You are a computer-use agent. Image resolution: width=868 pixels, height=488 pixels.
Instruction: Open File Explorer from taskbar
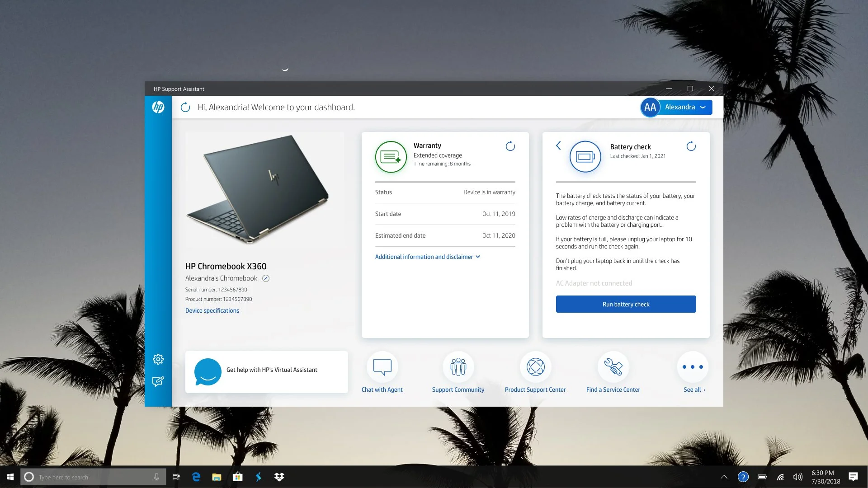pyautogui.click(x=217, y=477)
